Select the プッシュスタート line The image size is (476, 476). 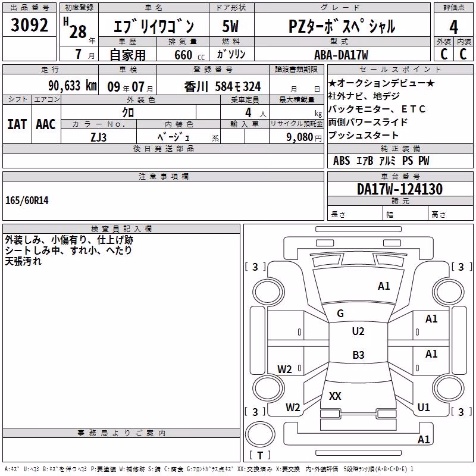tap(363, 135)
